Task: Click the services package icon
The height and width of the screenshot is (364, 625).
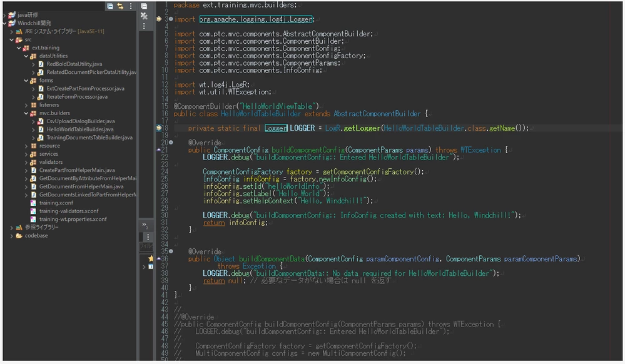Action: (x=34, y=154)
